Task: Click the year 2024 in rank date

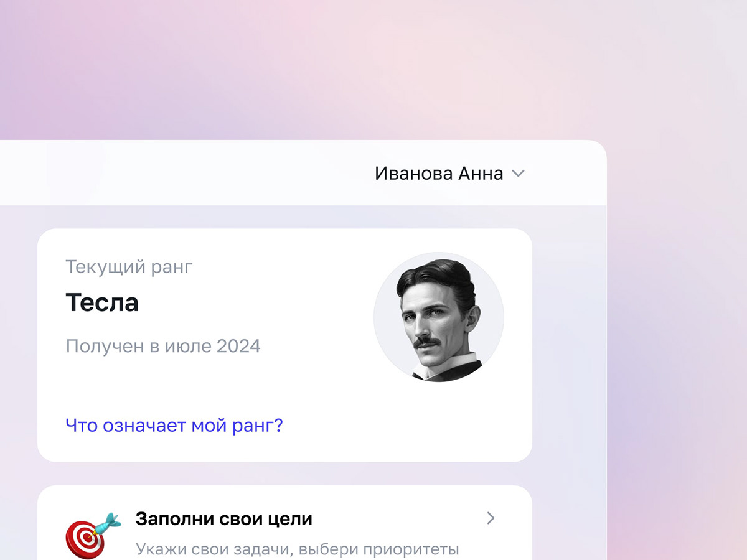Action: tap(238, 346)
